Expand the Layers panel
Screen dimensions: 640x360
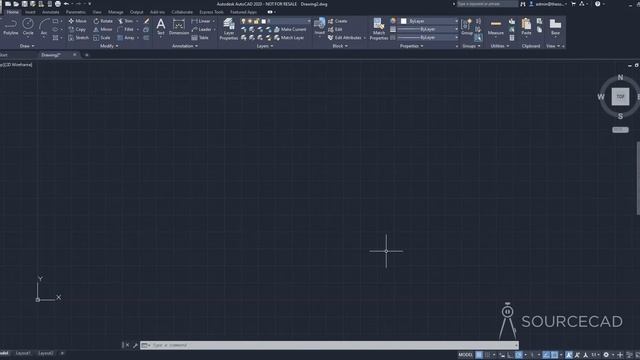(x=265, y=46)
